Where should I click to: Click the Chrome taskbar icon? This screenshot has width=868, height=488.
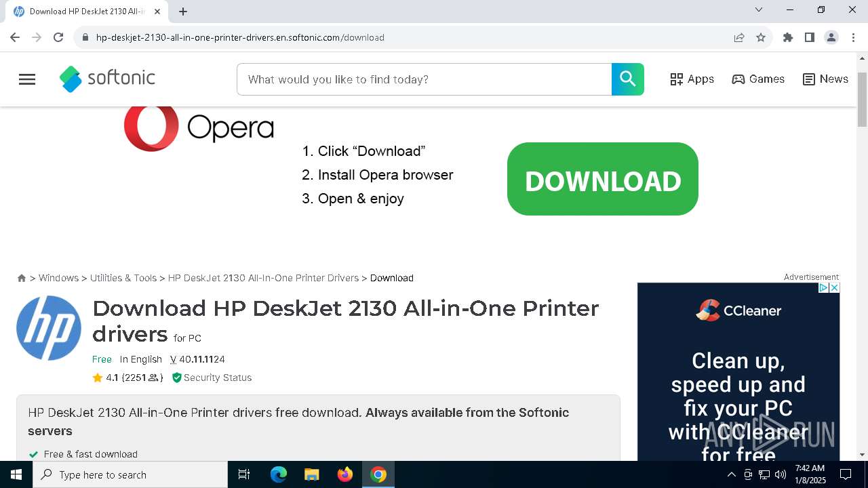point(378,474)
